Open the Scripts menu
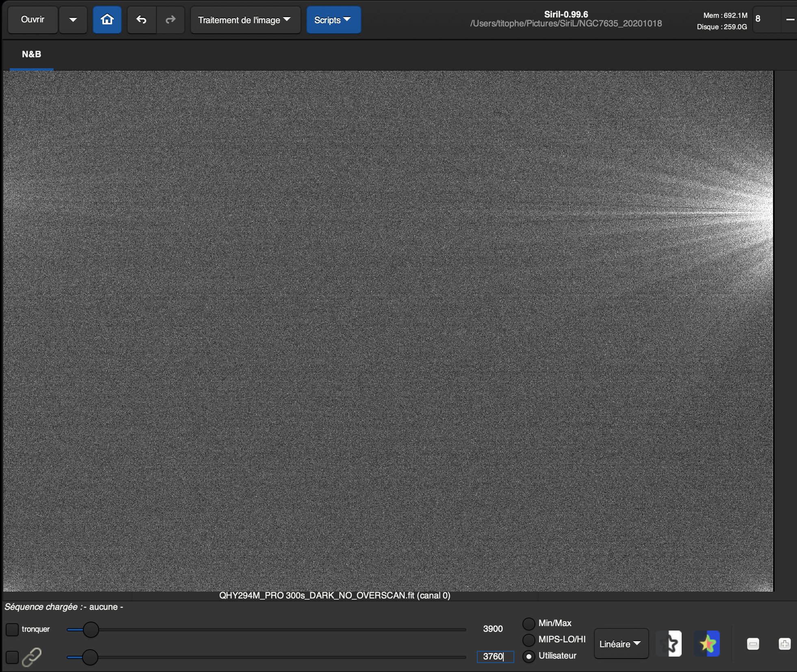Image resolution: width=797 pixels, height=672 pixels. [333, 20]
